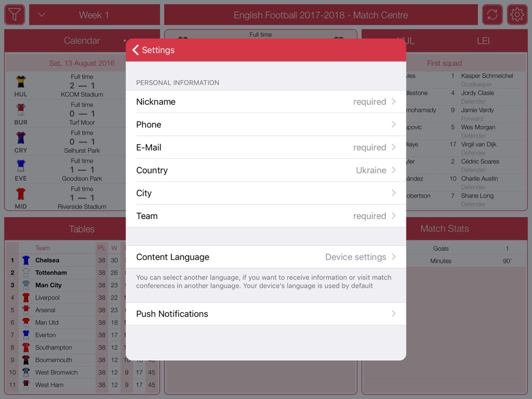Select player Charlie Austin
Viewport: 532px width, 399px height.
[479, 178]
